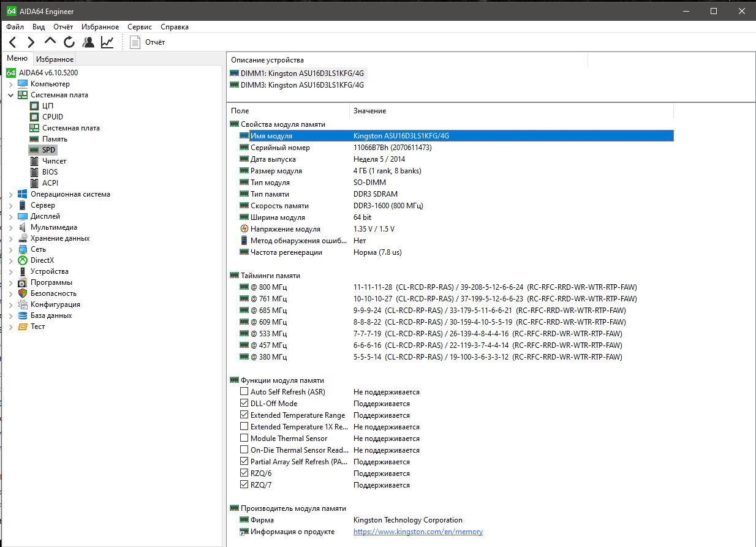Select the ЦП icon in the tree
Screen dimensions: 756x547
34,106
